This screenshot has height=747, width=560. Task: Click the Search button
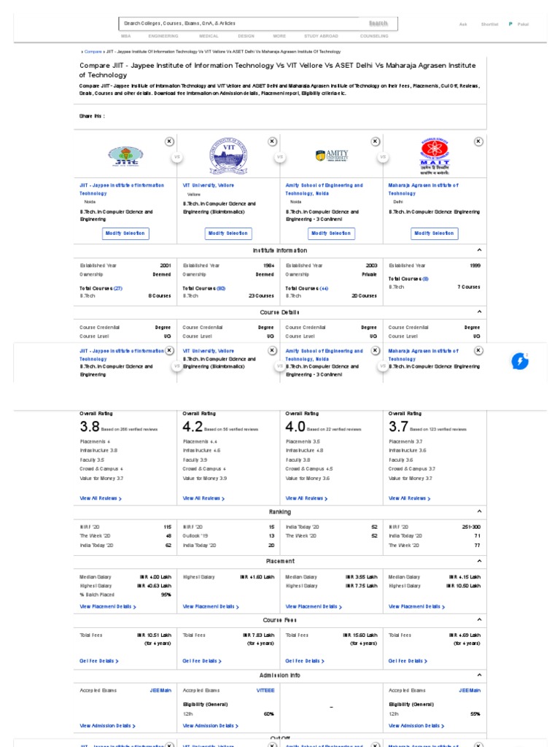tap(378, 23)
